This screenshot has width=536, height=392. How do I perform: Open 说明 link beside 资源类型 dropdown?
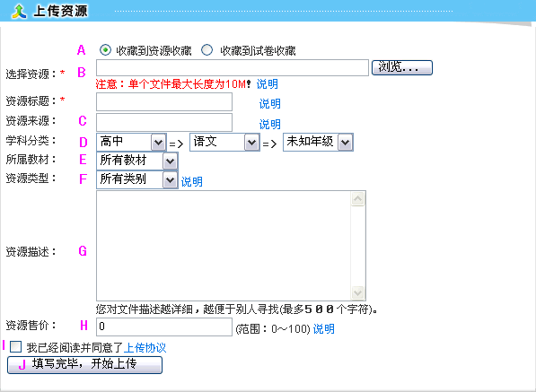[192, 182]
